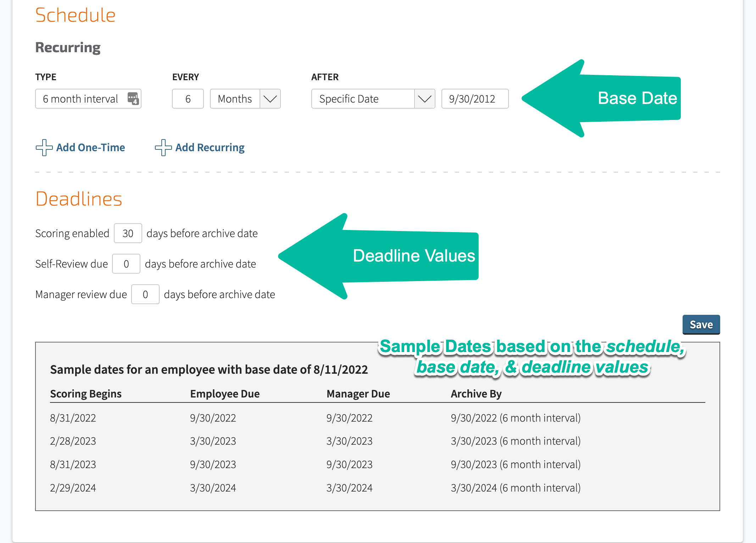Click the plus icon beside Add Recurring
This screenshot has height=543, width=756.
(x=163, y=148)
